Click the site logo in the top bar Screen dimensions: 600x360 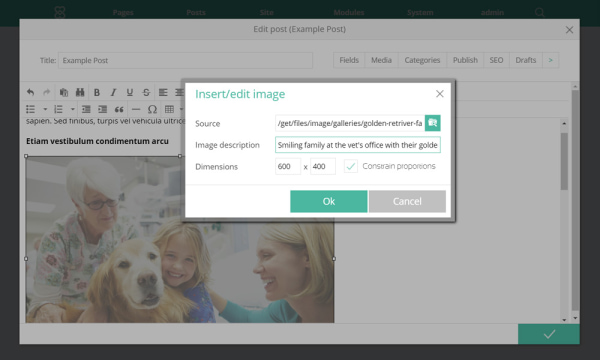pyautogui.click(x=60, y=12)
